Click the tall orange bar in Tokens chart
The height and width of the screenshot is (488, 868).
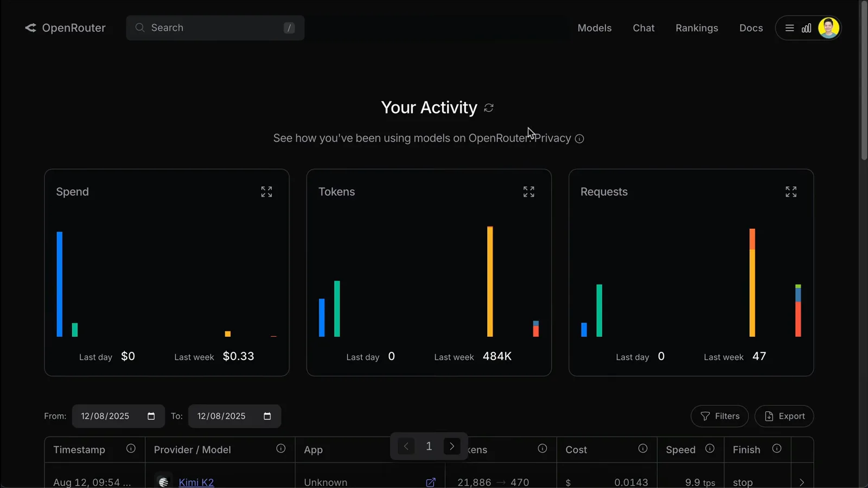[490, 281]
